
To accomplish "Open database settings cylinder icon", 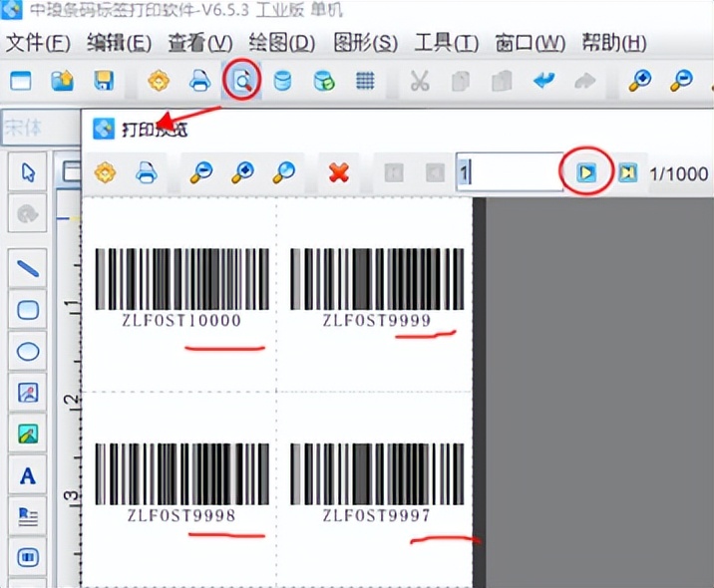I will pyautogui.click(x=282, y=82).
